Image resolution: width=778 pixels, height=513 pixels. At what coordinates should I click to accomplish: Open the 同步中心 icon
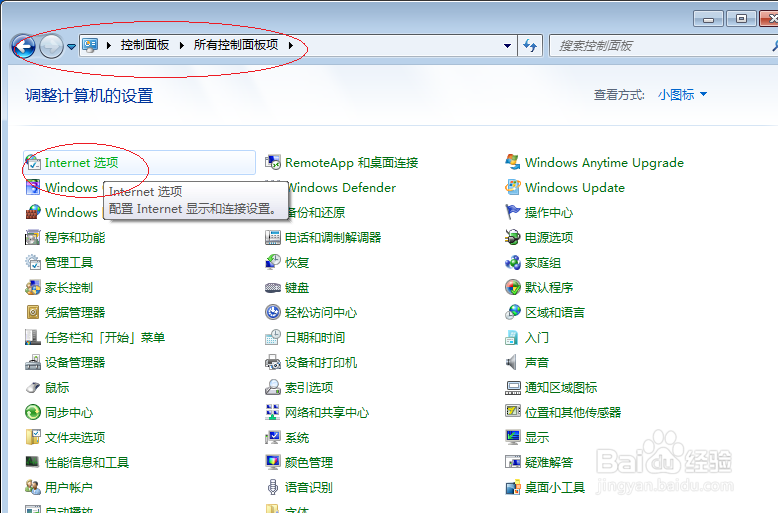click(33, 412)
